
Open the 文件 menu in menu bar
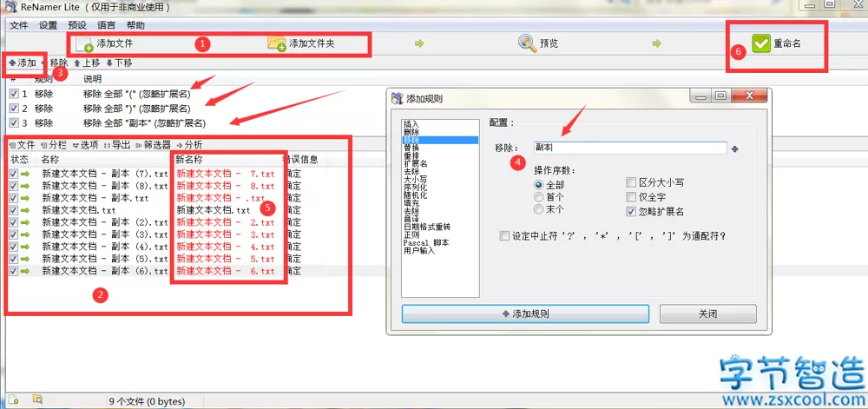[19, 25]
